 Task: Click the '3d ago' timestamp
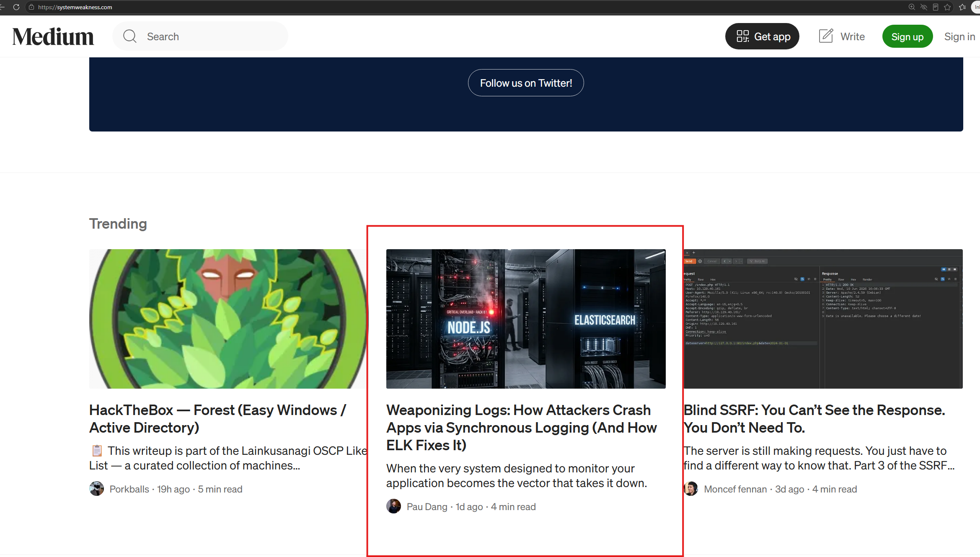[x=789, y=489]
